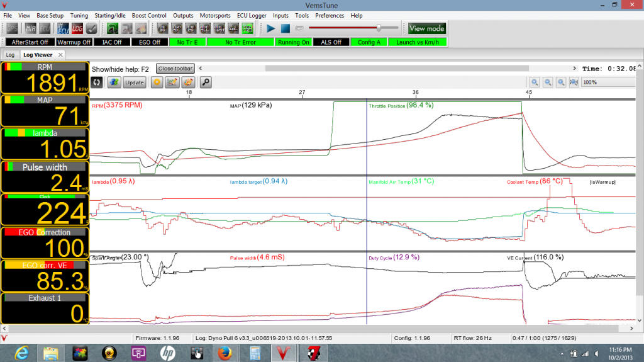The width and height of the screenshot is (644, 362).
Task: Click the 100% zoom level field
Action: (608, 82)
